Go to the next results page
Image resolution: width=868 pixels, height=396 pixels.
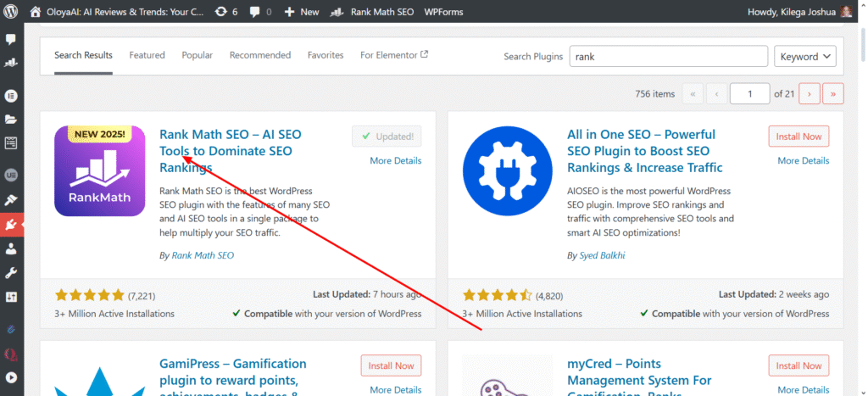pos(810,93)
